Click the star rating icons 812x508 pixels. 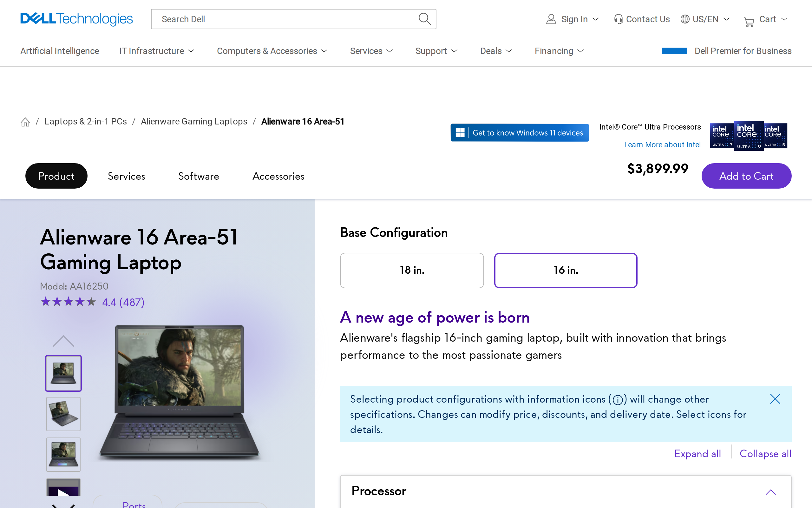pyautogui.click(x=68, y=302)
